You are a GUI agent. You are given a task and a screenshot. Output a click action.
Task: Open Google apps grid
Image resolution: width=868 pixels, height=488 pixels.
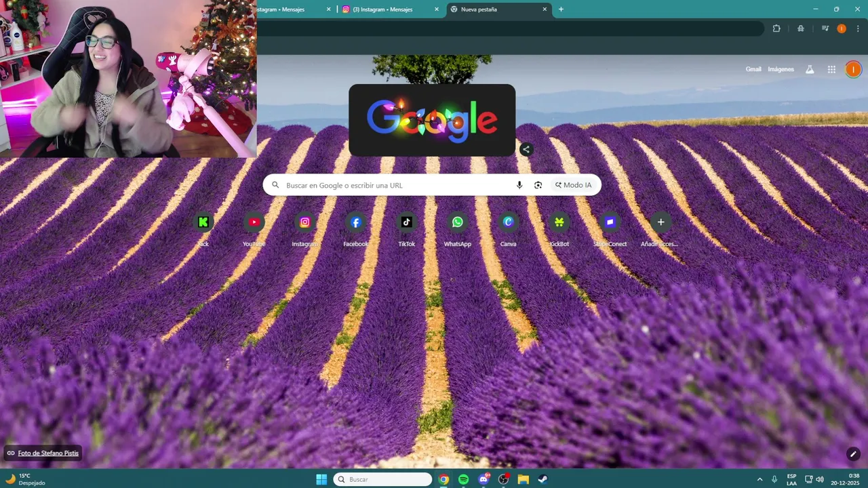[831, 69]
